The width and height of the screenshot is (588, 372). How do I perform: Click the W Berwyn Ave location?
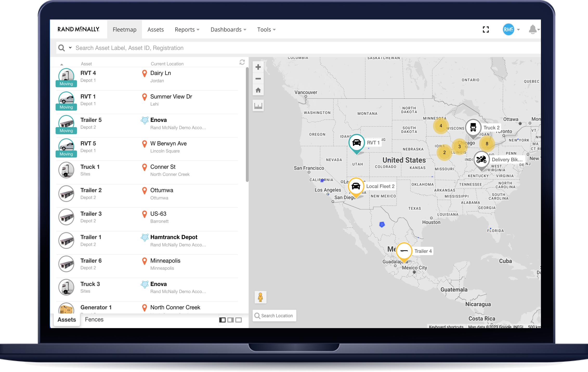click(x=168, y=143)
